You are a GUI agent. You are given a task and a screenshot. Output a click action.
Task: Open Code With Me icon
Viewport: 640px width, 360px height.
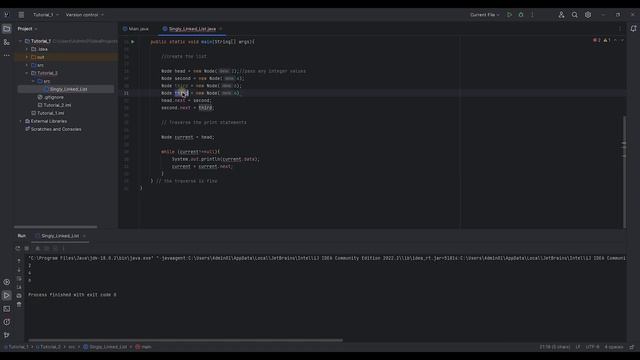(561, 15)
